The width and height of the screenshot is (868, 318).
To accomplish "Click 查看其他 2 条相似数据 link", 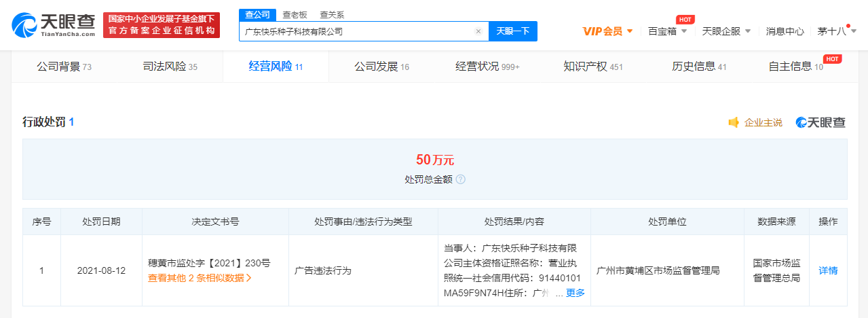I will [x=200, y=277].
